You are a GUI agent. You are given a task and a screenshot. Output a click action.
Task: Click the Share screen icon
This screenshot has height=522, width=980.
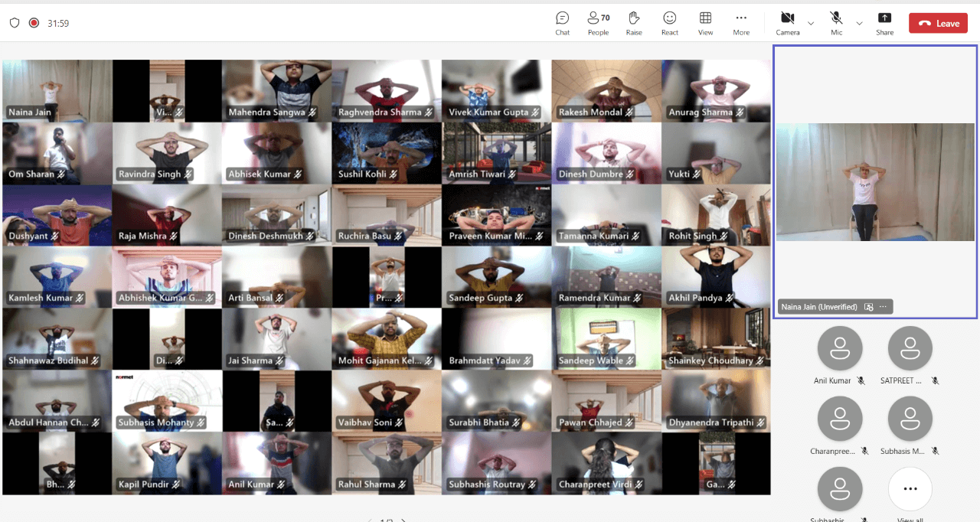click(884, 23)
